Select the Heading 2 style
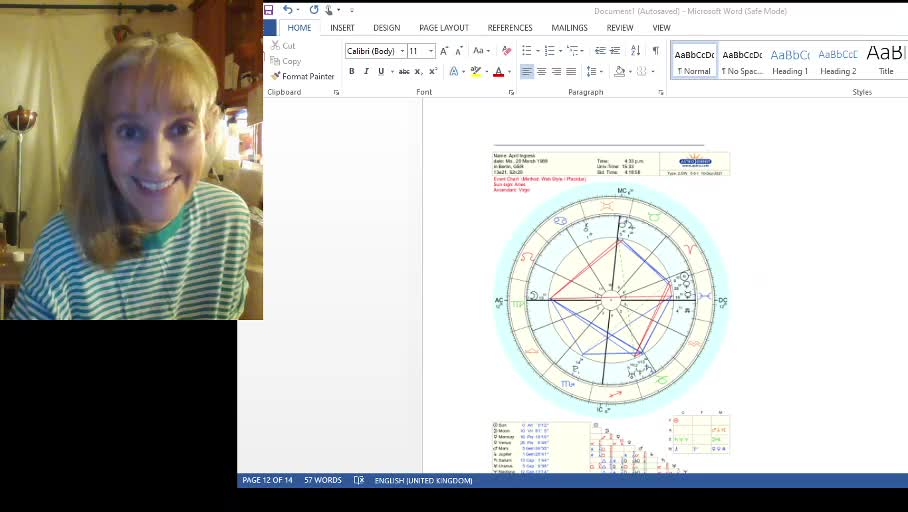 pos(838,61)
